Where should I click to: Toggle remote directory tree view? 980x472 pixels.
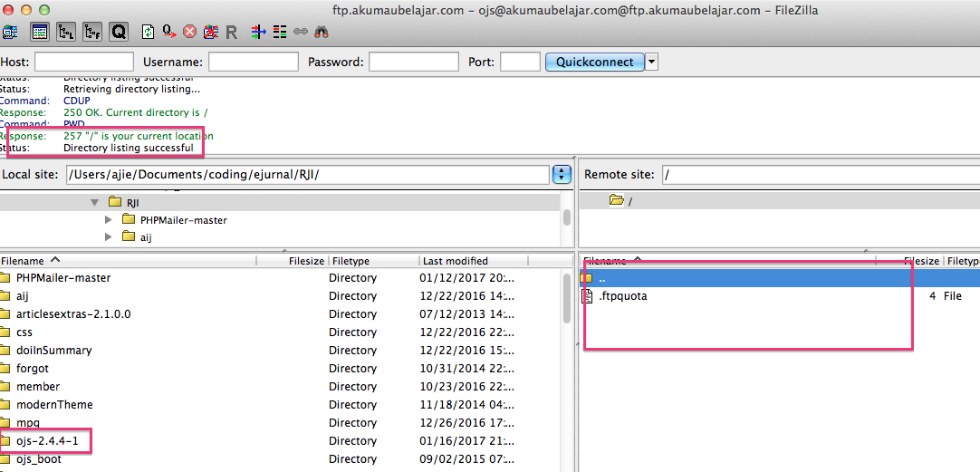tap(92, 32)
